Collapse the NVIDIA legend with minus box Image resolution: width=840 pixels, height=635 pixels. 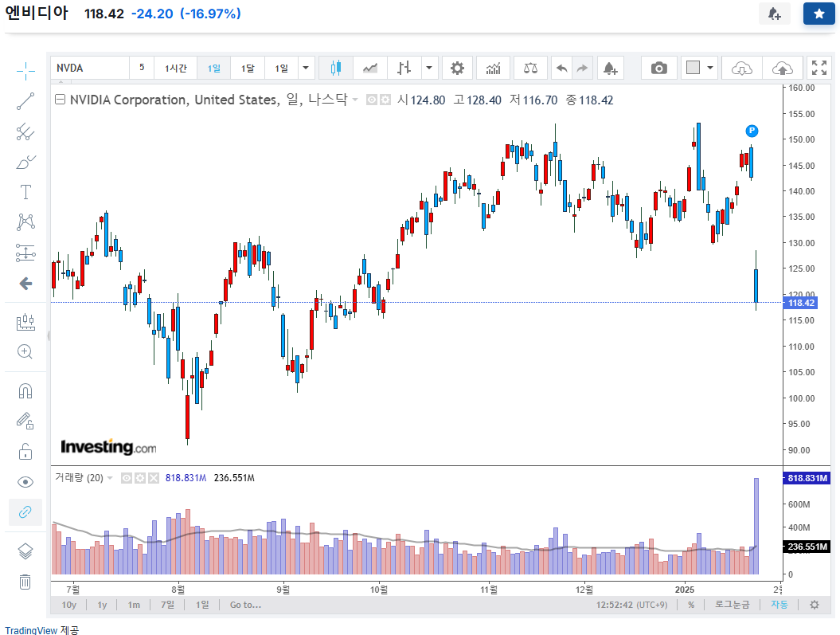tap(61, 100)
